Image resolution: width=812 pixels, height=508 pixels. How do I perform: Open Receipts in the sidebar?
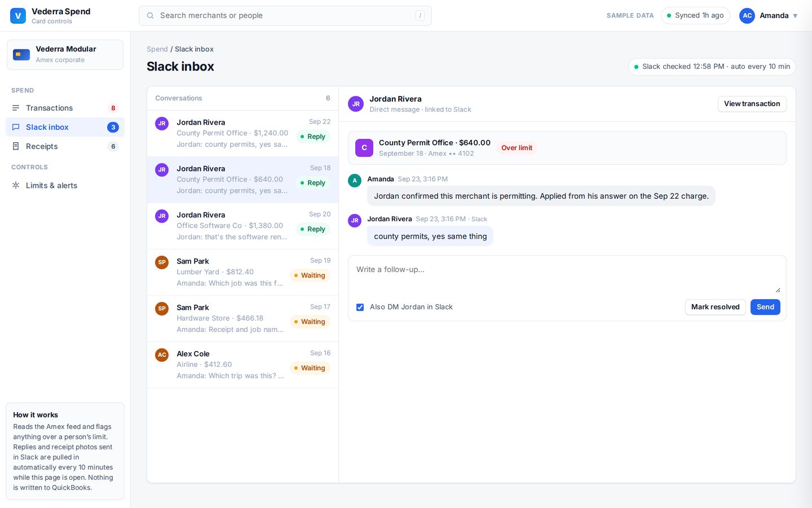[65, 146]
